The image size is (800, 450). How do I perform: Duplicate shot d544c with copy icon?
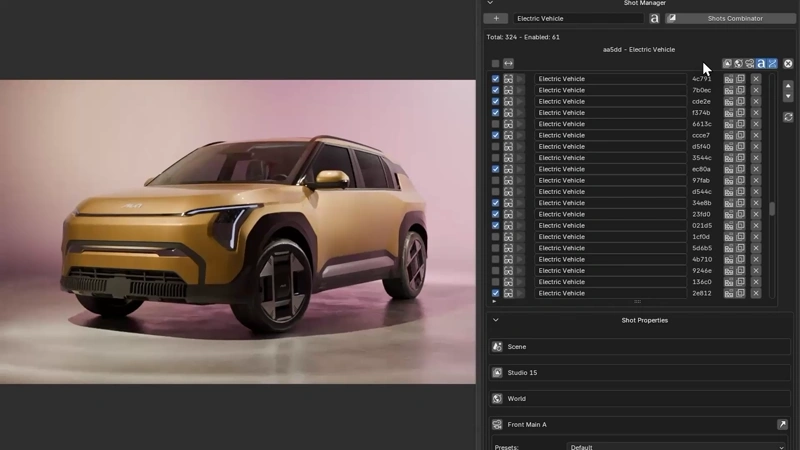click(x=740, y=192)
